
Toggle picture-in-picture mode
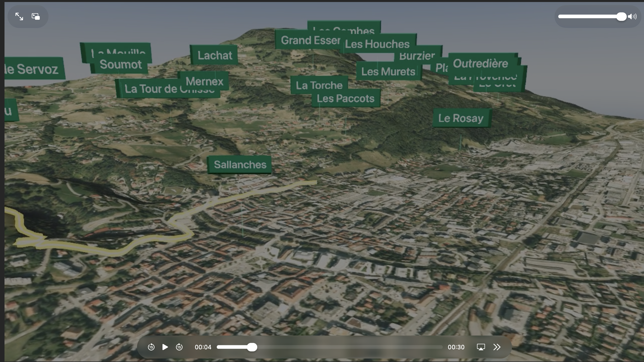coord(36,16)
